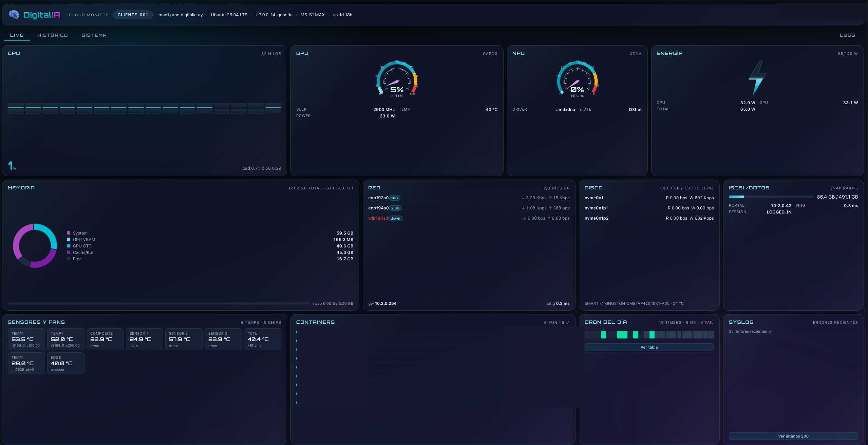Click the swap usage bar
The height and width of the screenshot is (445, 868).
point(158,303)
